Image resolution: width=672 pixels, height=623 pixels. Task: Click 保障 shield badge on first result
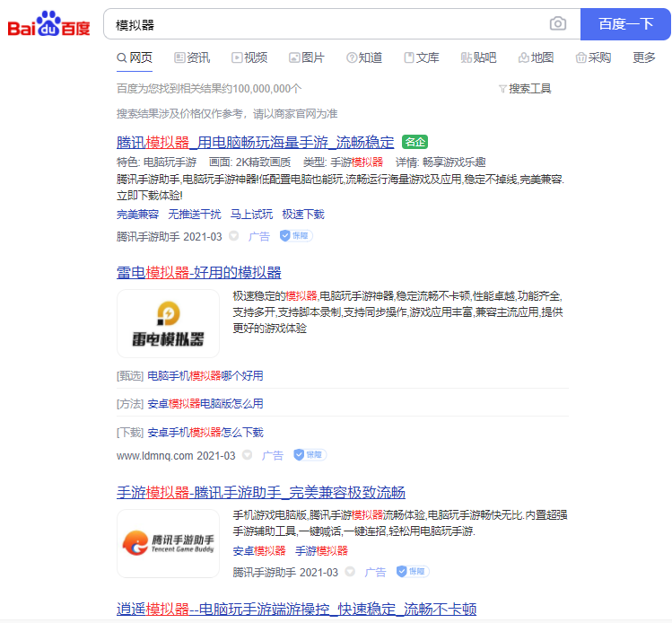coord(296,236)
